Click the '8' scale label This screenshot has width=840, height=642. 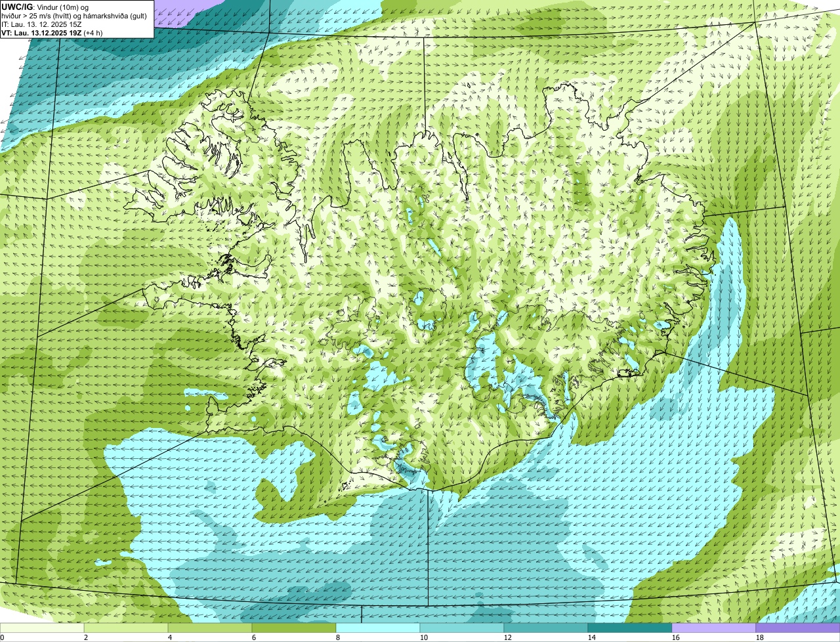[x=337, y=637]
